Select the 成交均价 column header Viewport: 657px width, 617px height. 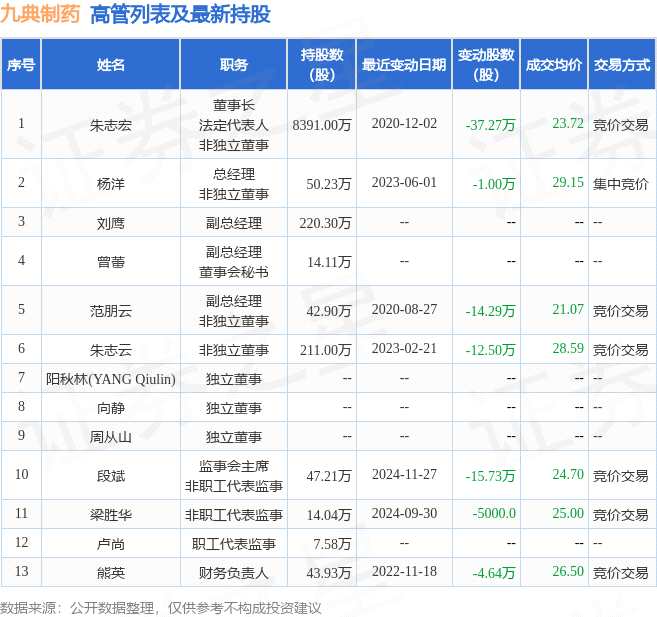point(554,65)
